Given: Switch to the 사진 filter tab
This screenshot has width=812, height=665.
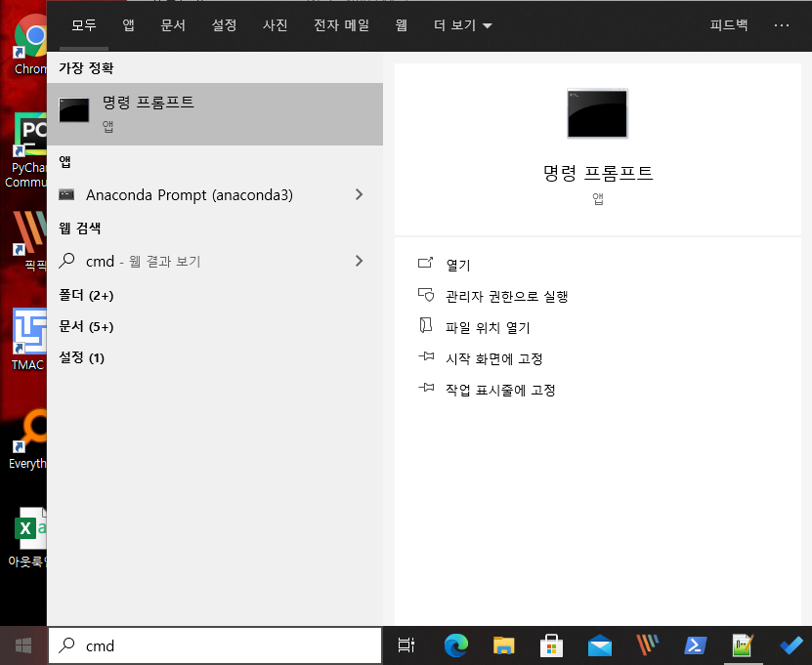Looking at the screenshot, I should [275, 24].
